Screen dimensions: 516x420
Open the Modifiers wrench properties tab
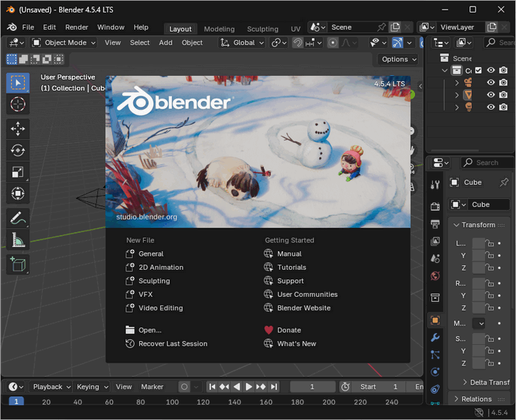(435, 337)
